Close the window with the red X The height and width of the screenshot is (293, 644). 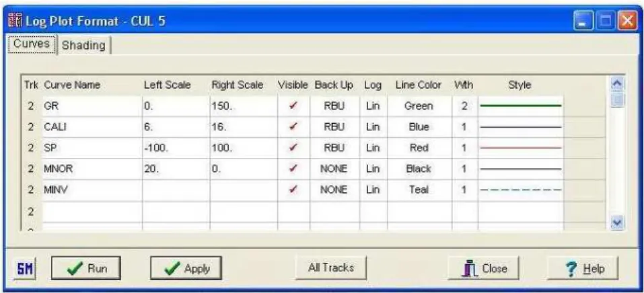click(628, 22)
